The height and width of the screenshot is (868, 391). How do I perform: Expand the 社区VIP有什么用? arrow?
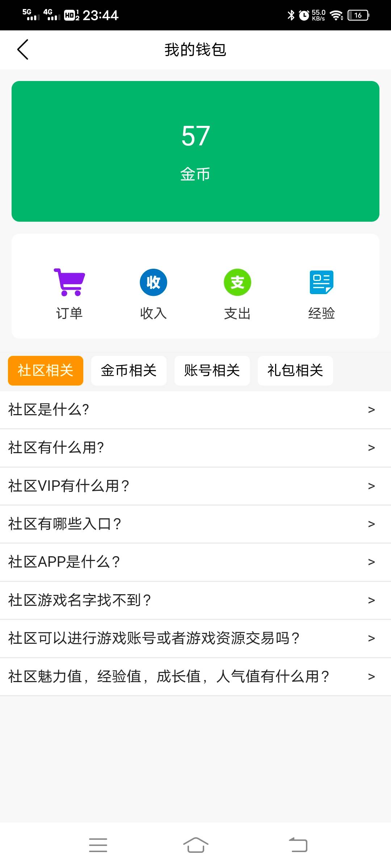(x=371, y=486)
